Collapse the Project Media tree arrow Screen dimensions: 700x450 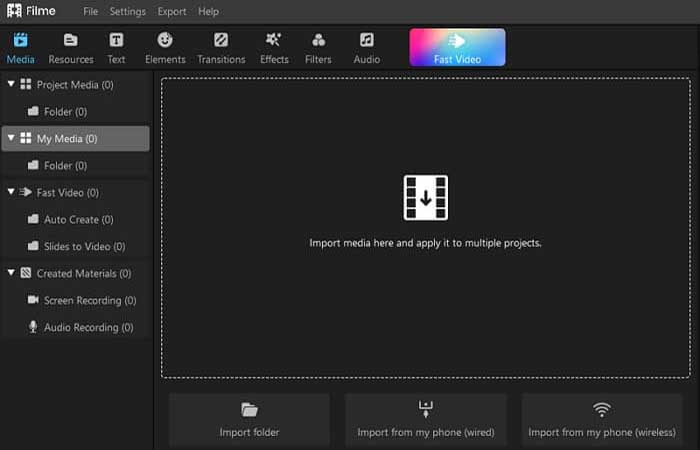(11, 84)
